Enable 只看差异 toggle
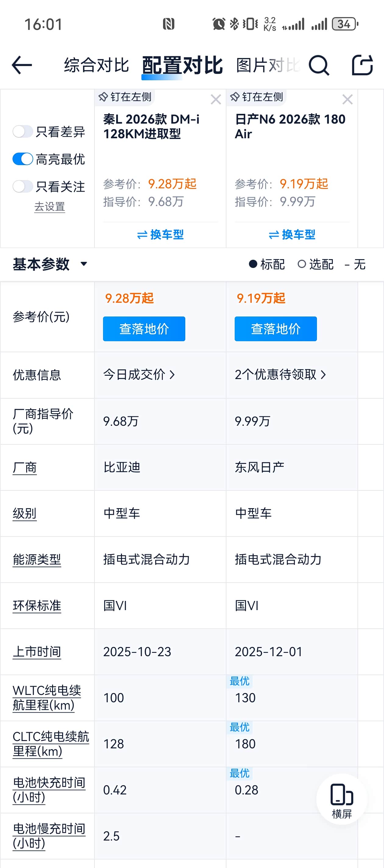 click(x=23, y=132)
